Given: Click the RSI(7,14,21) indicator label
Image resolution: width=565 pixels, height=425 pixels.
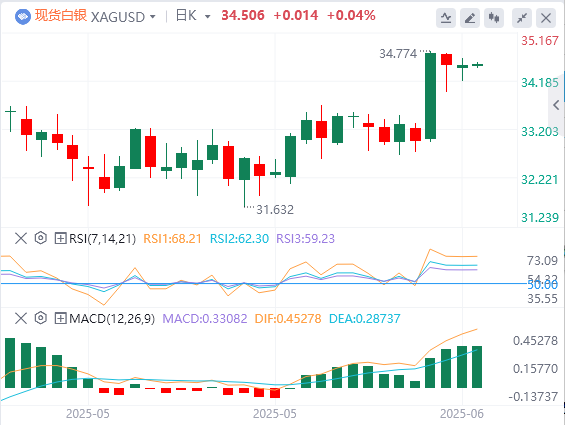Looking at the screenshot, I should 102,239.
